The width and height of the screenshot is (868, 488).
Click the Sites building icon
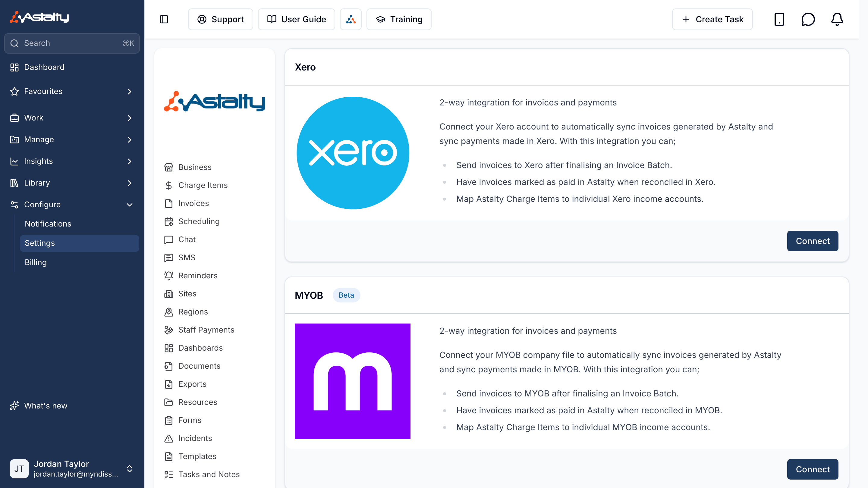(x=168, y=294)
